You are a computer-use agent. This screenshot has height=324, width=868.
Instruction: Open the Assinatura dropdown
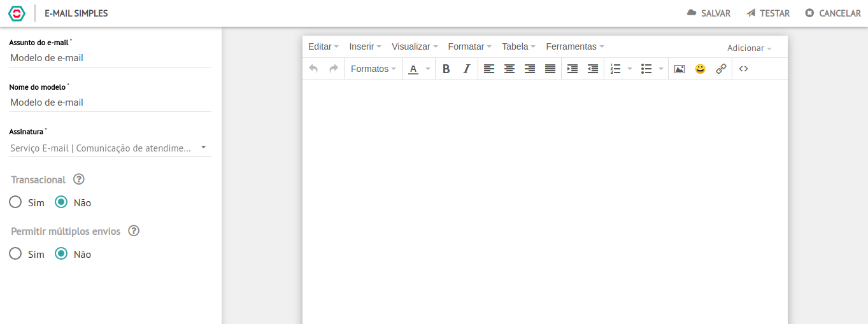coord(110,148)
